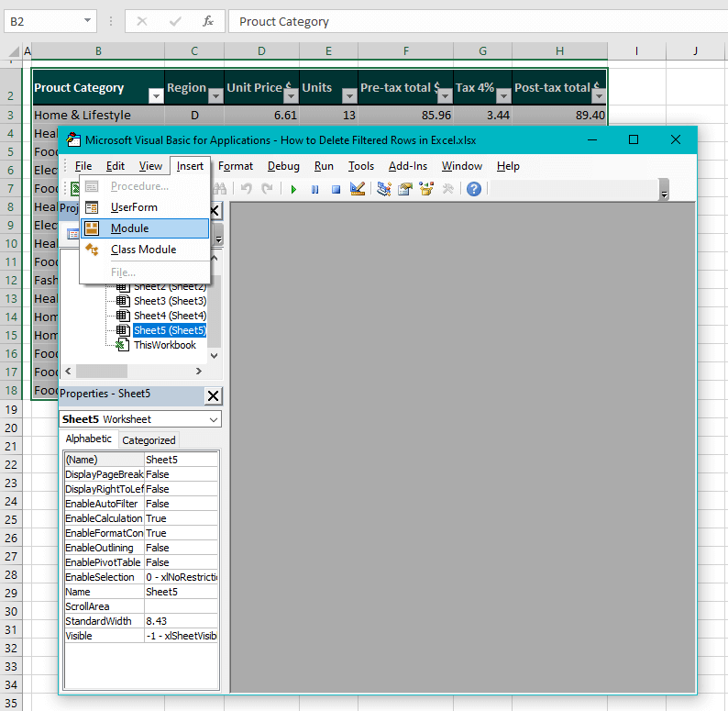Click the Cancel X icon in formula bar

[142, 21]
